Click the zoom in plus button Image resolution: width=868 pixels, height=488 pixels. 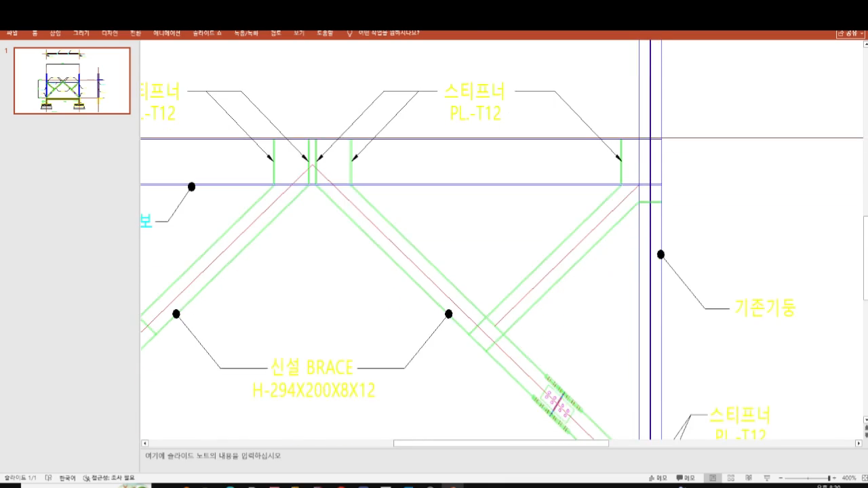point(835,479)
